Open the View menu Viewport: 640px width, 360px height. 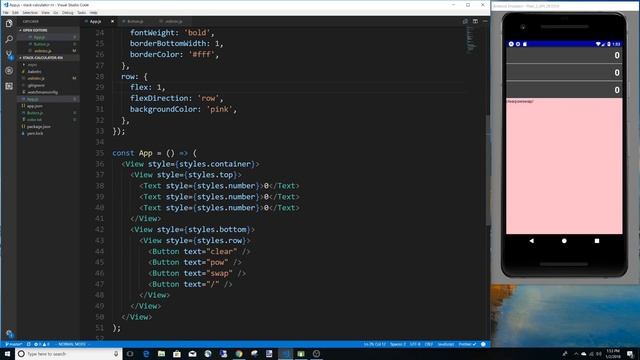45,13
